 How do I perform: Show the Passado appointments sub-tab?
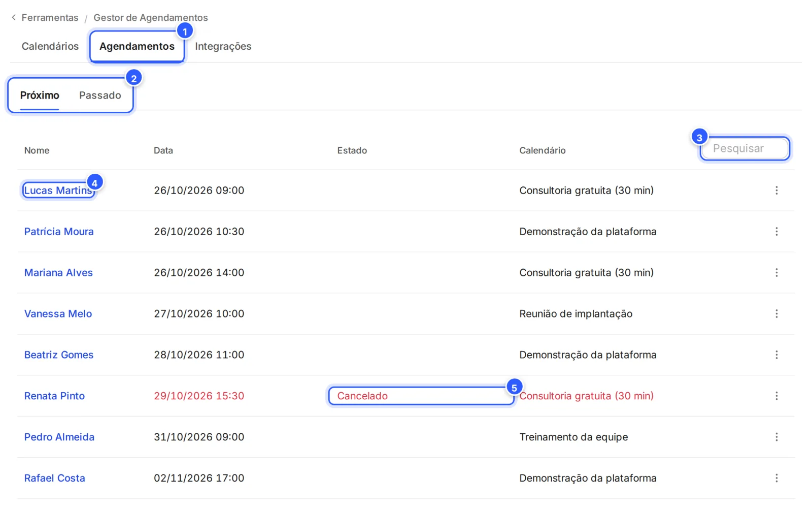100,96
